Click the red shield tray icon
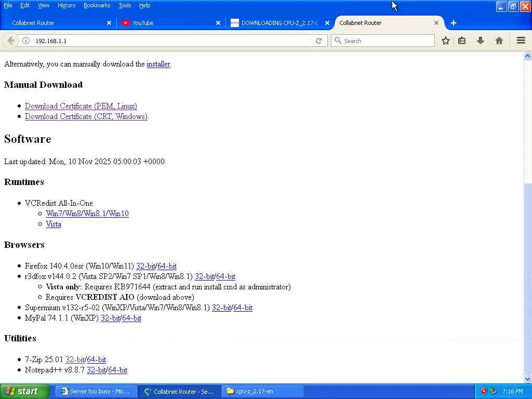This screenshot has width=532, height=399. pos(484,391)
